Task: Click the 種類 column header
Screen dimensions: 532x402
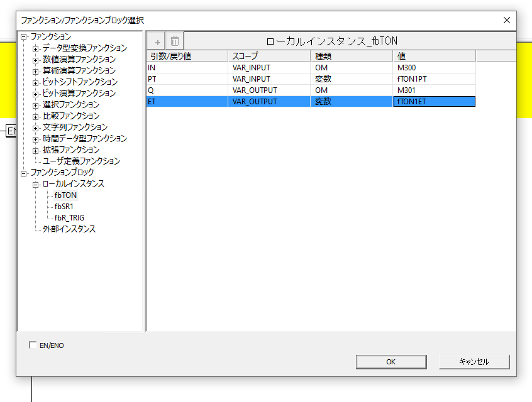Action: (350, 56)
